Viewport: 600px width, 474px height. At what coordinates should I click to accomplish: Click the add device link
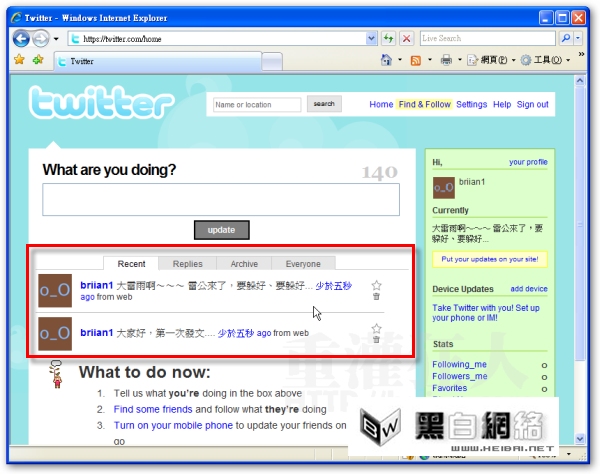pos(529,289)
